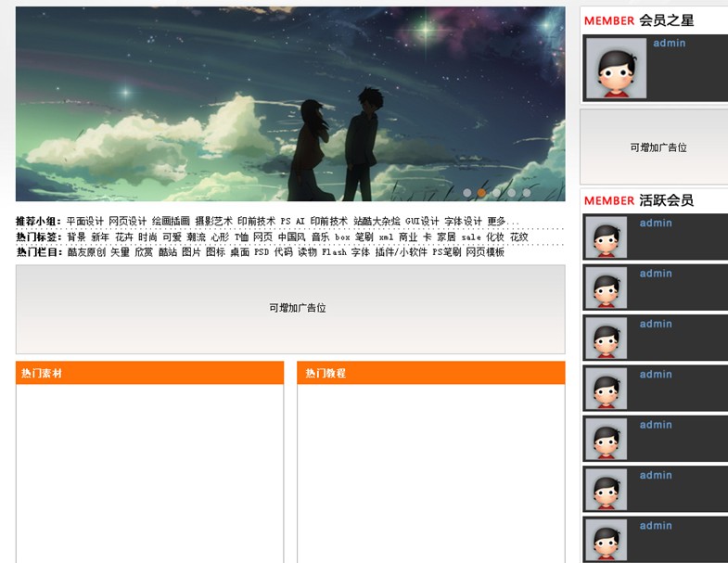Open the 化妆 tag
The height and width of the screenshot is (563, 728).
(495, 237)
